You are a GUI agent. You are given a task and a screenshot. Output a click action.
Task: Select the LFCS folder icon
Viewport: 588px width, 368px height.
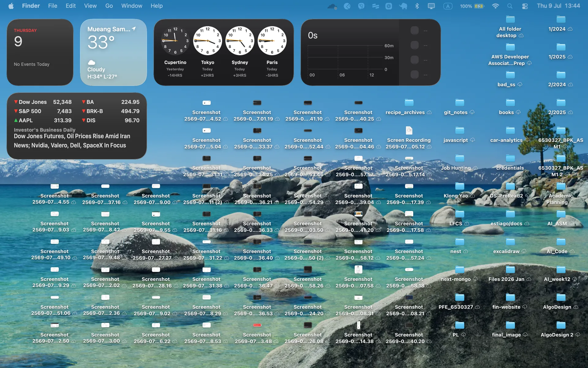[x=459, y=214]
